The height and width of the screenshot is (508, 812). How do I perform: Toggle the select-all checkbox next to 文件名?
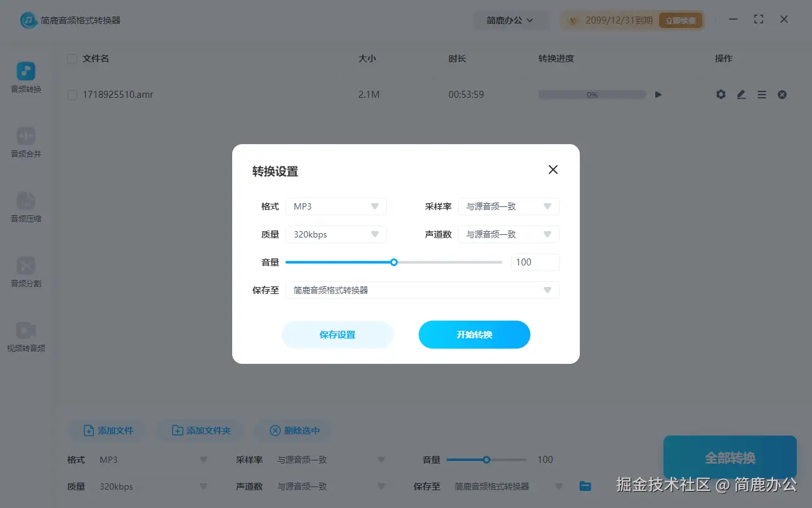click(x=72, y=58)
